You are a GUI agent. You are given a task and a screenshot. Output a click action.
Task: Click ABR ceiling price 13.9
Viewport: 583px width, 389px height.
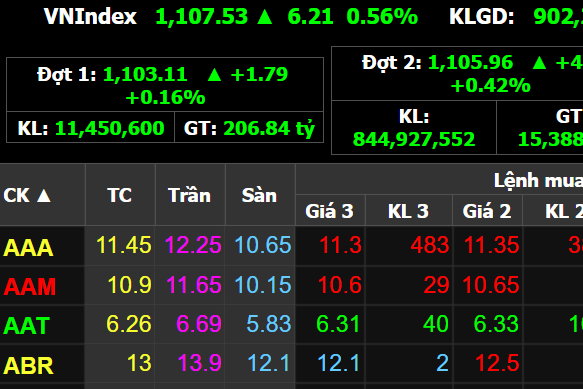click(200, 363)
